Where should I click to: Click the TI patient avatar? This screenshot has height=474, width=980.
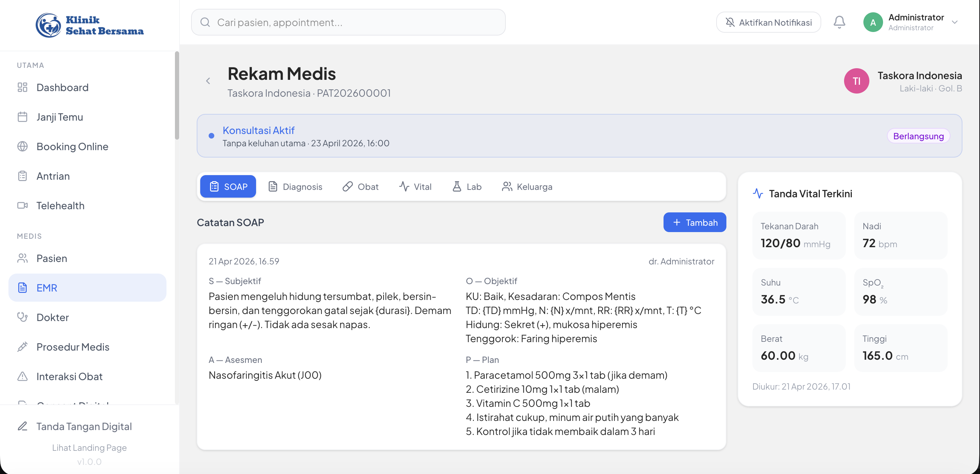[x=856, y=81]
